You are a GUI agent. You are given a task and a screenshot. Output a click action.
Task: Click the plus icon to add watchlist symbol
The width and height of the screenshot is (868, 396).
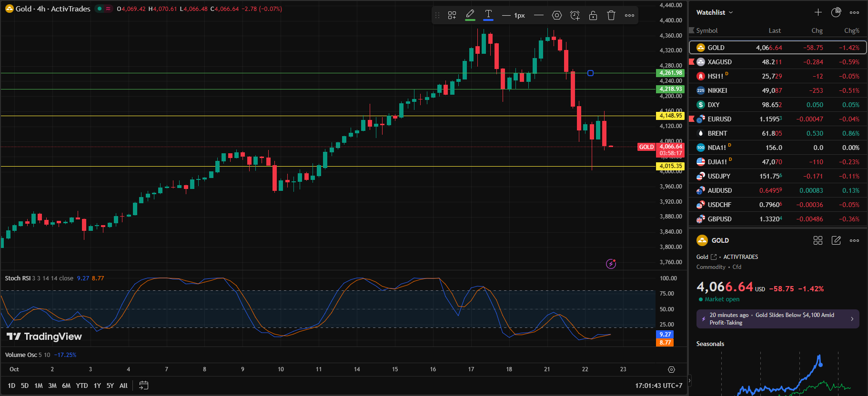(818, 12)
